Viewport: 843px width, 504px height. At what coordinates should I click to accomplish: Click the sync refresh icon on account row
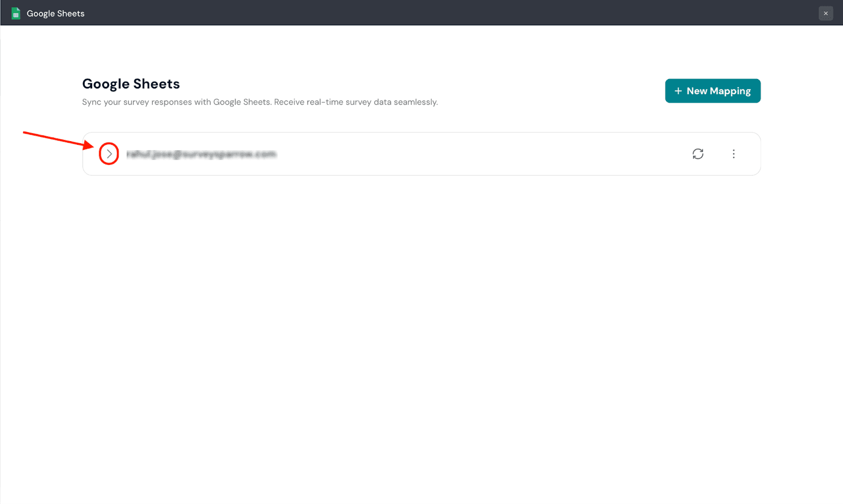point(698,154)
